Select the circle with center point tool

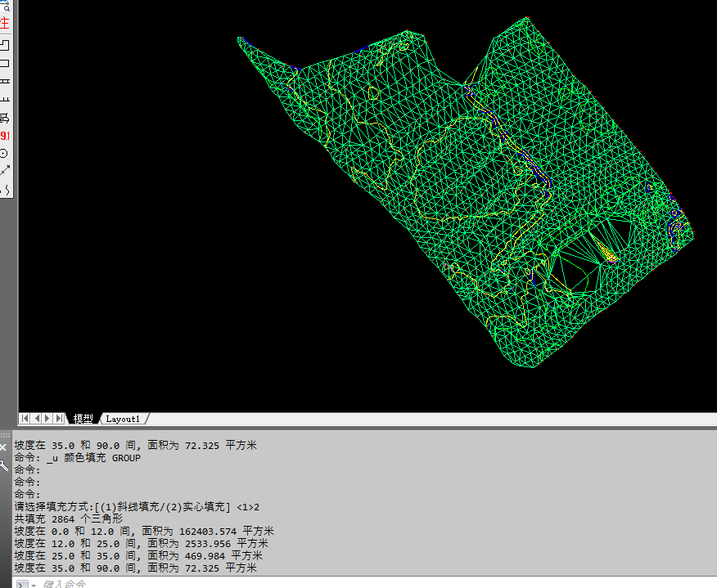(x=5, y=154)
